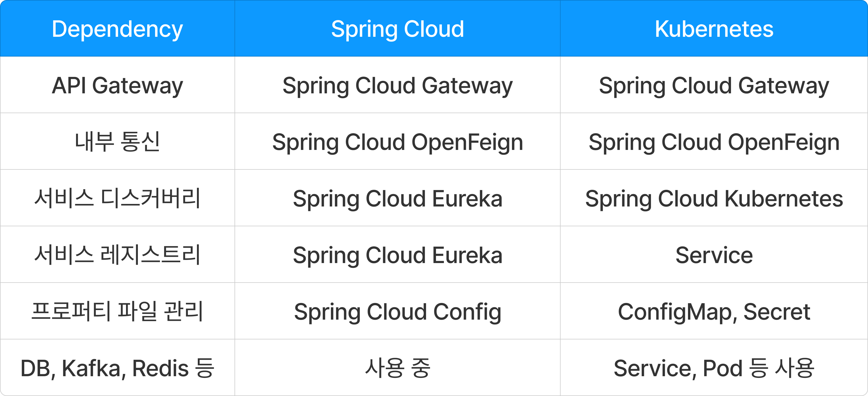Click Spring Cloud Eureka in 서비스 디스커버리 row
This screenshot has height=396, width=868.
coord(397,198)
